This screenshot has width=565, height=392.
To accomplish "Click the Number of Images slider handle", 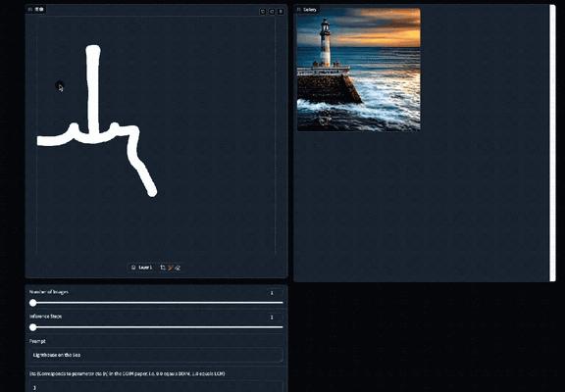I will pos(32,303).
